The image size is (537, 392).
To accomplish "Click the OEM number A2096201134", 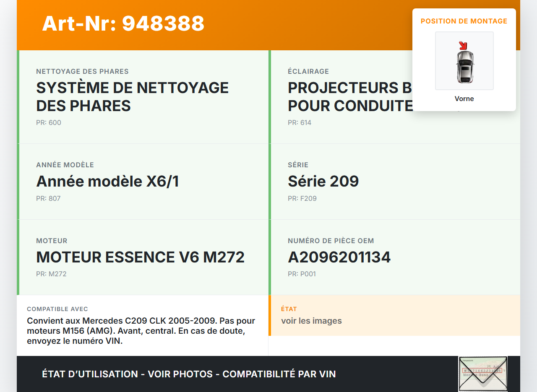I will point(339,257).
